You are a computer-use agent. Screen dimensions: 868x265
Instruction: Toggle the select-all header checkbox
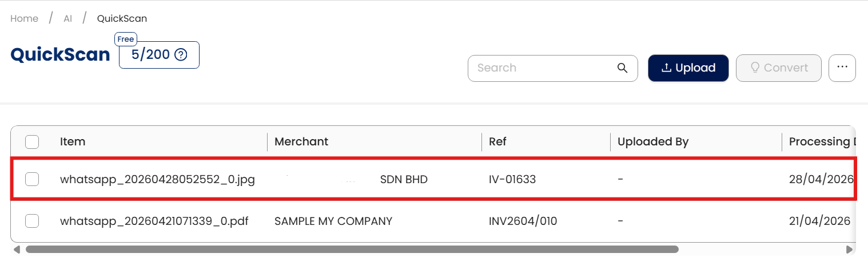point(32,141)
